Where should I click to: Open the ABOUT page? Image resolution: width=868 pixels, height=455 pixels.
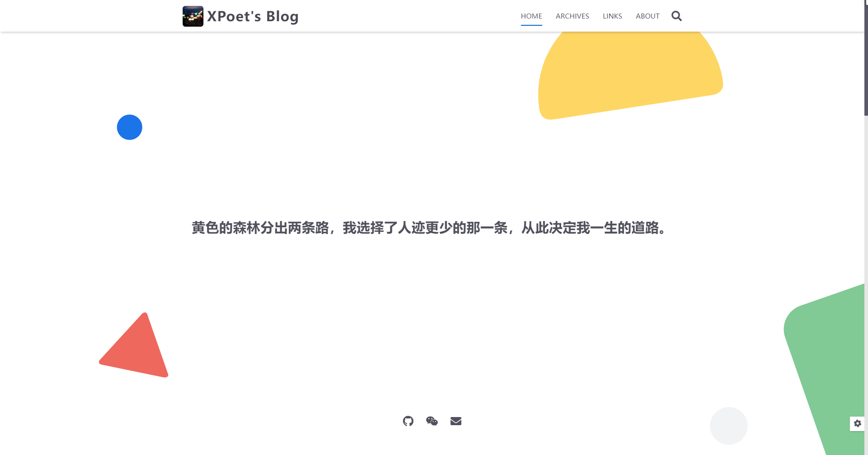pos(647,16)
